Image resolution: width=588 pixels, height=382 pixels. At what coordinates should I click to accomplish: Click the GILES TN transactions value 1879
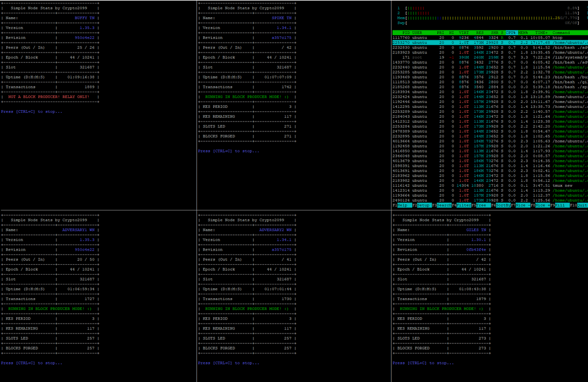click(x=482, y=299)
